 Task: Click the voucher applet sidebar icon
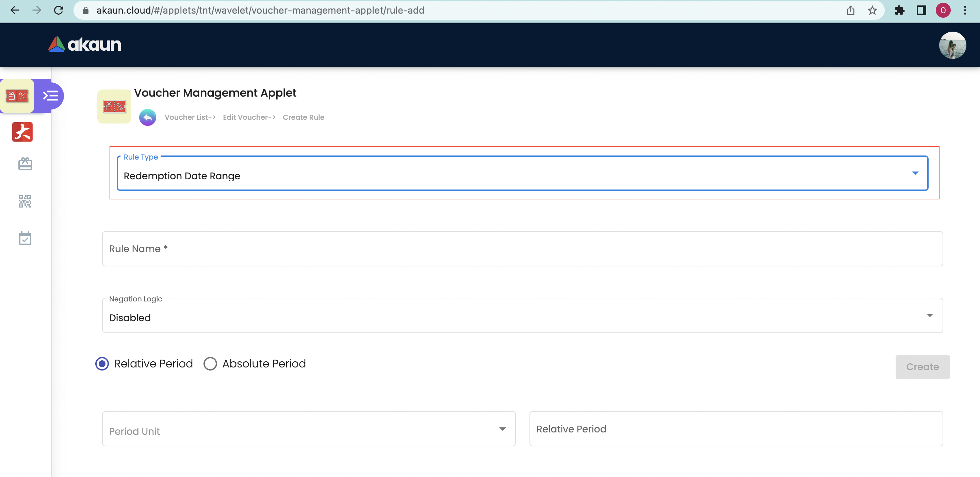pyautogui.click(x=17, y=96)
